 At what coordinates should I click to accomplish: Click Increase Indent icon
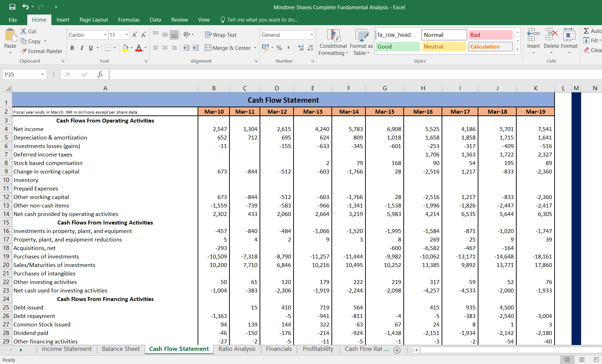(x=196, y=48)
